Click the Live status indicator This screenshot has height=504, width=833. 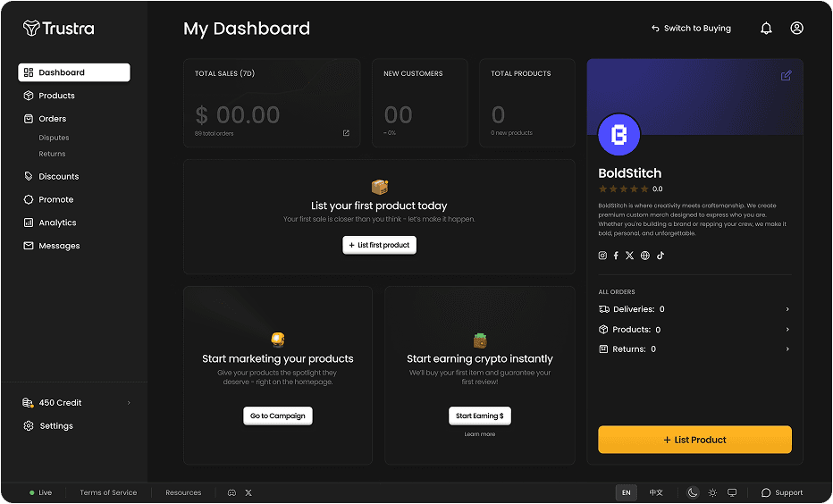[40, 493]
